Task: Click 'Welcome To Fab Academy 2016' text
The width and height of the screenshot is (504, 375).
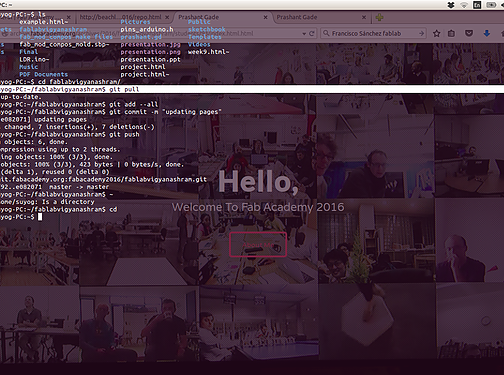Action: pos(258,207)
